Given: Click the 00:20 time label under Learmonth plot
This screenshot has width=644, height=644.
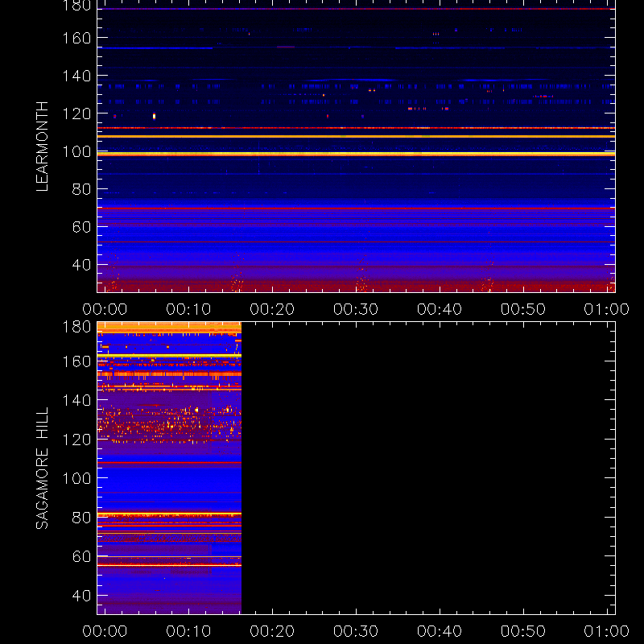Looking at the screenshot, I should (272, 309).
